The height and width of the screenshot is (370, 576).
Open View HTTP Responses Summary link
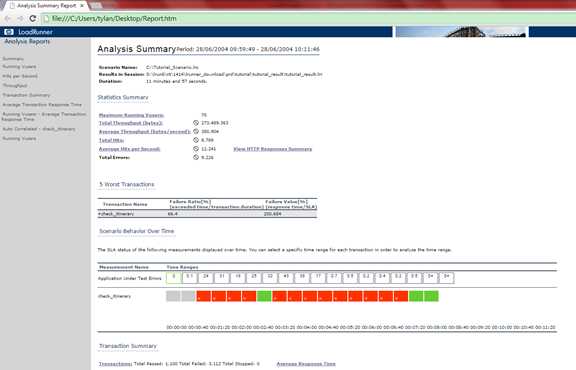tap(273, 149)
